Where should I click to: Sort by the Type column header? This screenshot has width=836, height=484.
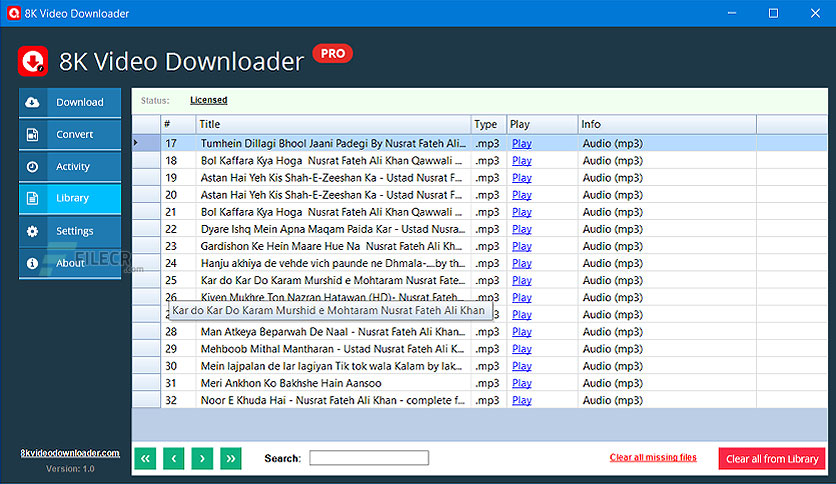click(x=488, y=124)
